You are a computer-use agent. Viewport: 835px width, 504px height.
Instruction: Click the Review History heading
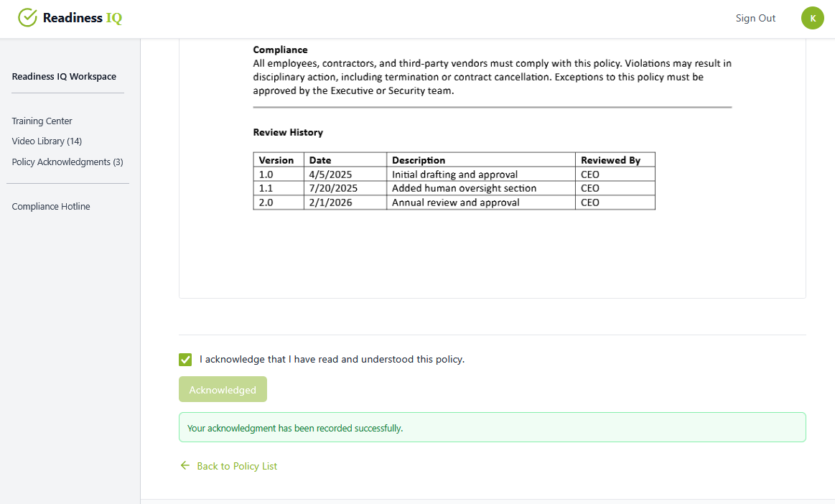(288, 132)
